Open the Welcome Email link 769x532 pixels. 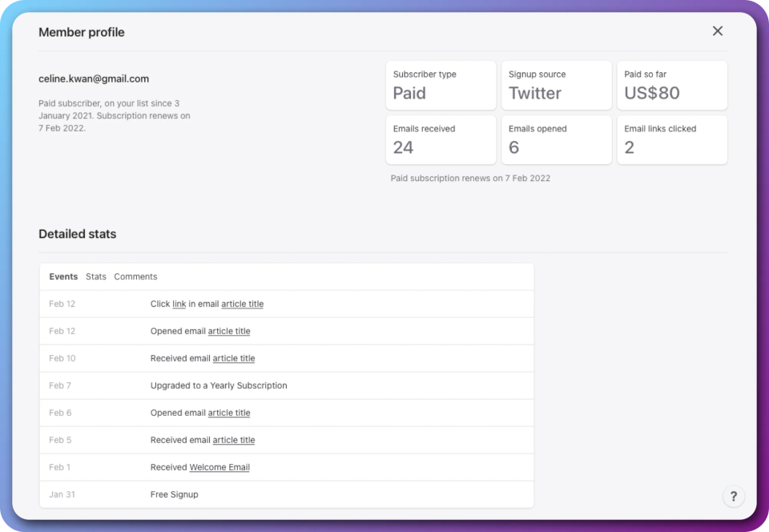[x=219, y=468]
